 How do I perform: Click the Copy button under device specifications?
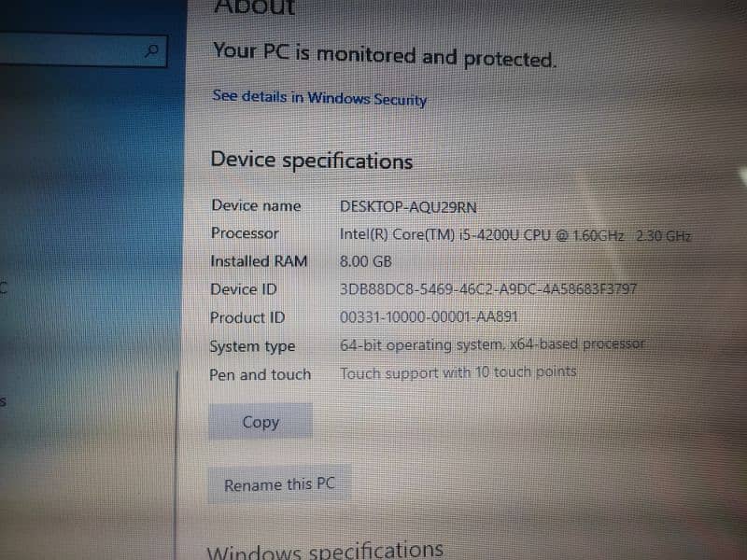[x=261, y=422]
